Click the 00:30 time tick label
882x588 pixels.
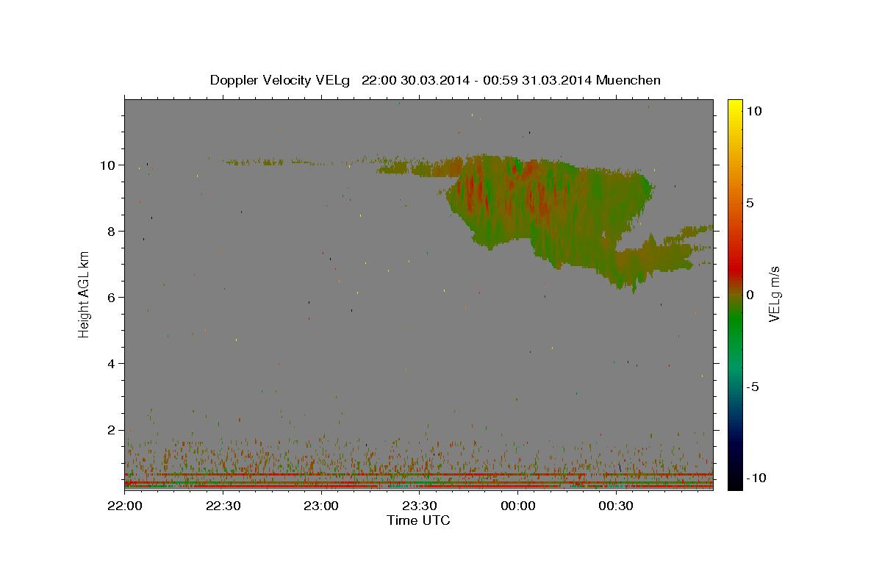pos(616,506)
